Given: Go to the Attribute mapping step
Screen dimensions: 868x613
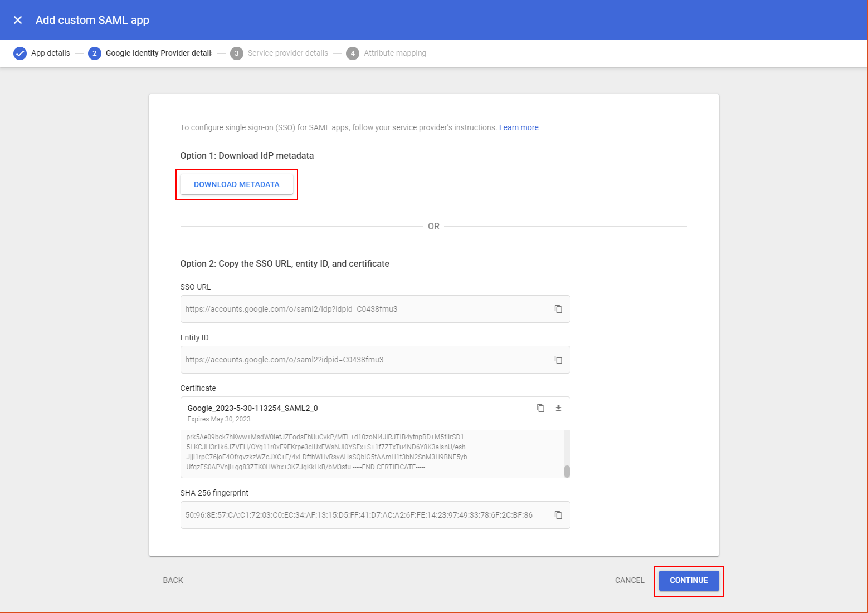Looking at the screenshot, I should (x=353, y=53).
